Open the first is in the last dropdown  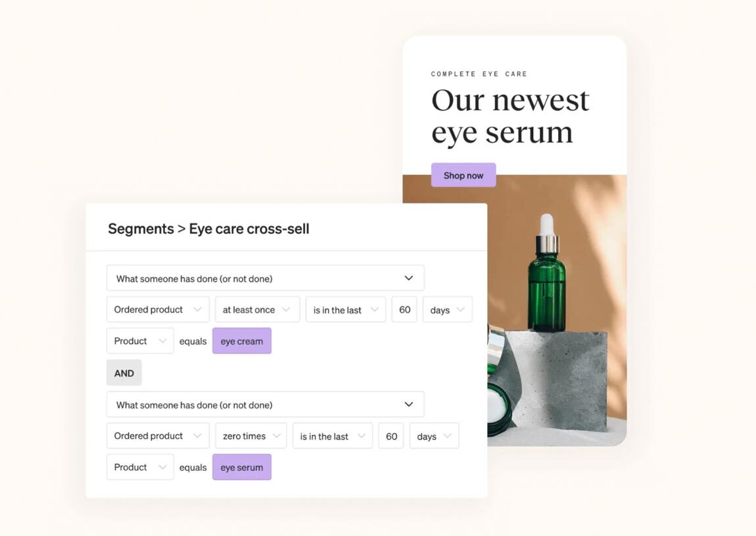pos(346,309)
